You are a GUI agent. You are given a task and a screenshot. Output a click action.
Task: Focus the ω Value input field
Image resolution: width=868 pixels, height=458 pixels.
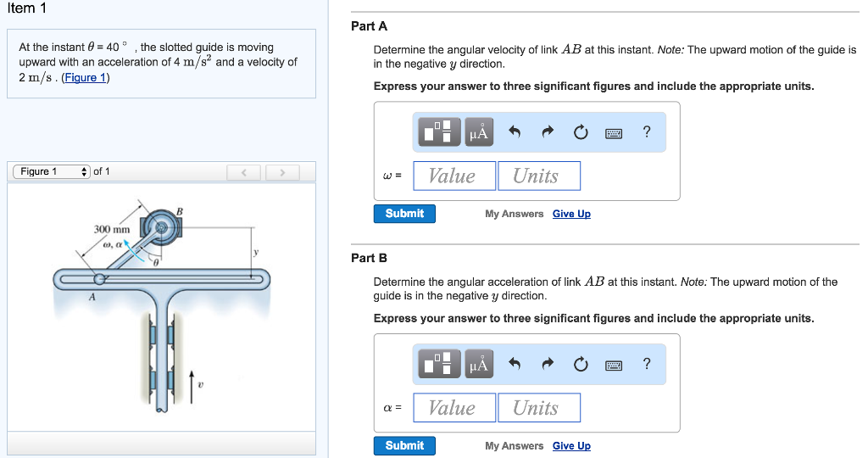454,176
